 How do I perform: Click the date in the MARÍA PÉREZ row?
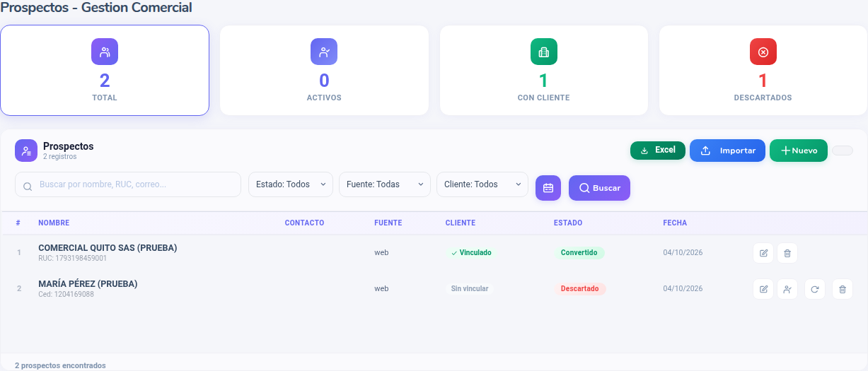pyautogui.click(x=683, y=289)
